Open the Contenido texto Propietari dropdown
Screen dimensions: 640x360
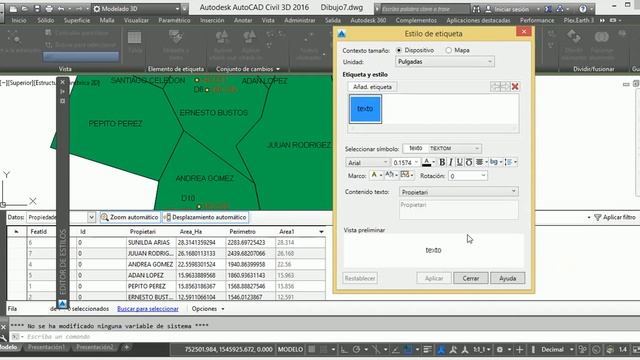pos(459,192)
